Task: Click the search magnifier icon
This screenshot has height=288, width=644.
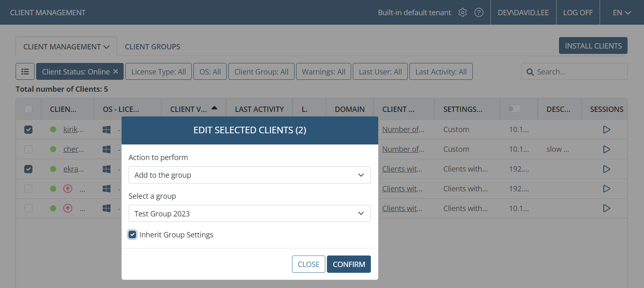Action: point(530,72)
